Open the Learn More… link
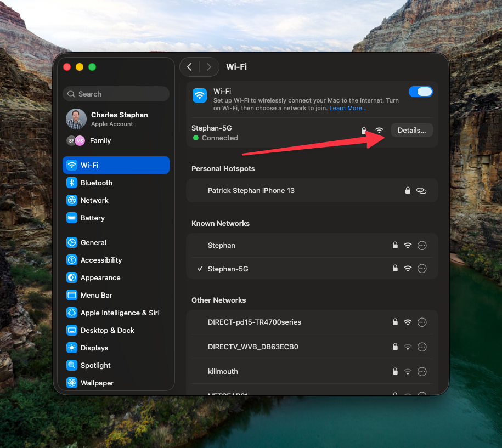Image resolution: width=502 pixels, height=448 pixels. tap(348, 109)
